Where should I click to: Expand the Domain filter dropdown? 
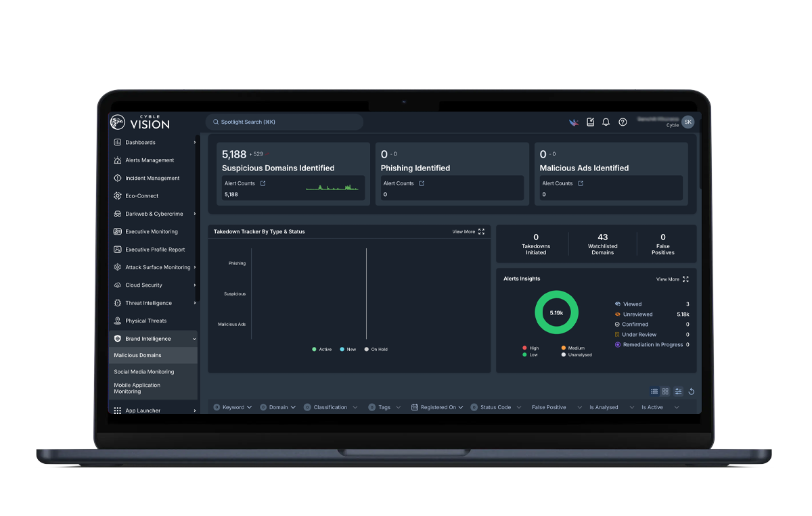click(277, 408)
